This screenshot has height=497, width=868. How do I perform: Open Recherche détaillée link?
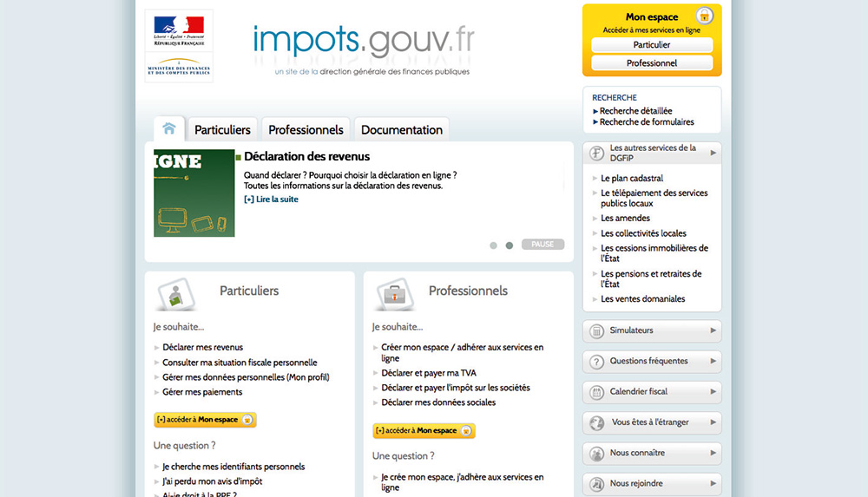(635, 111)
